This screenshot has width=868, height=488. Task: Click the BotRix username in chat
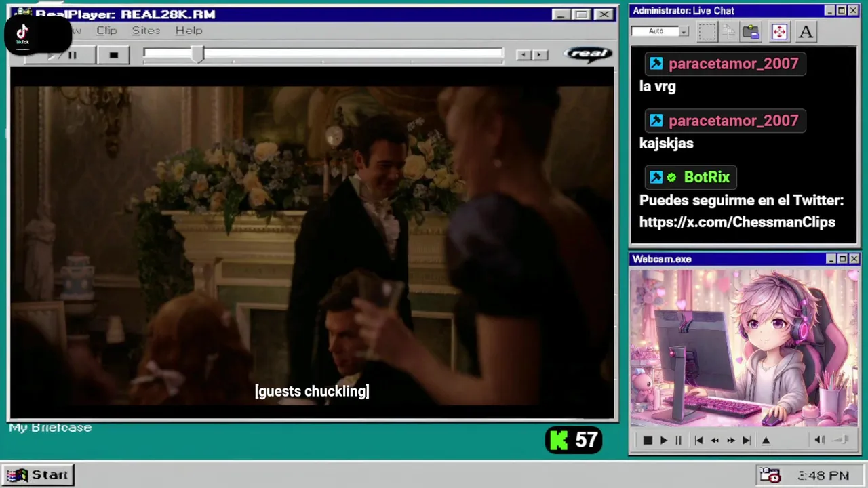click(707, 178)
